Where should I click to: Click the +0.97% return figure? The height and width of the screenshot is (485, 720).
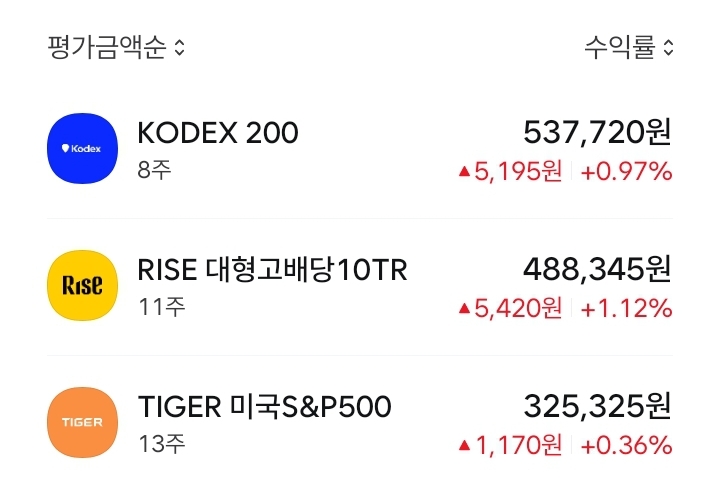tap(626, 171)
